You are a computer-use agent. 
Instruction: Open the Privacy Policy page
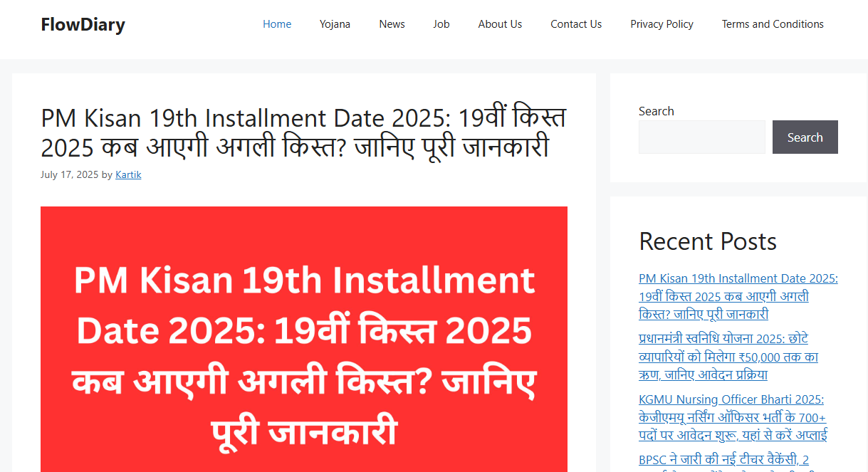tap(662, 24)
